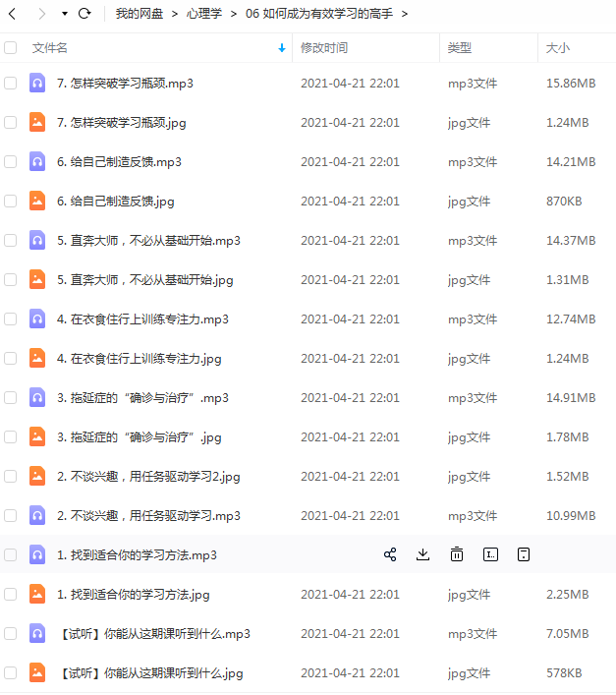Click the image icon of 6. 给自己制造反馈.jpg

click(x=37, y=201)
